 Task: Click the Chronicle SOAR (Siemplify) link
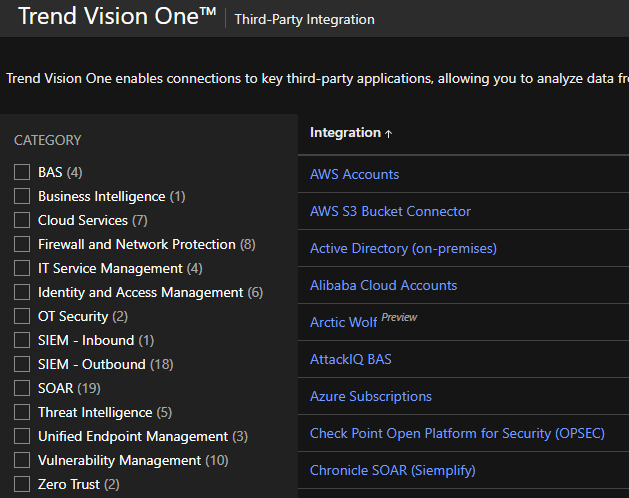pos(392,470)
